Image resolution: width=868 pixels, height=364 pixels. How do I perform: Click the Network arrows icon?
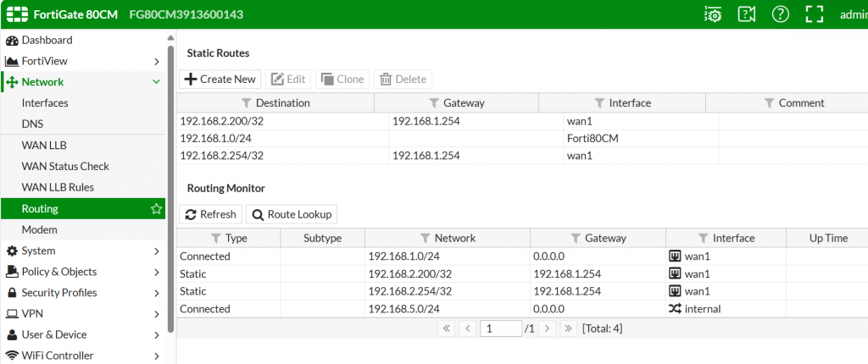point(12,82)
